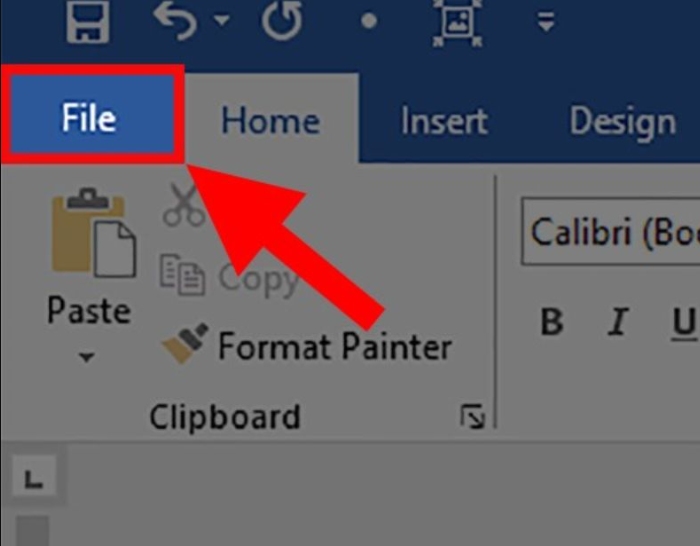
Task: Switch to the Home tab
Action: pos(271,121)
